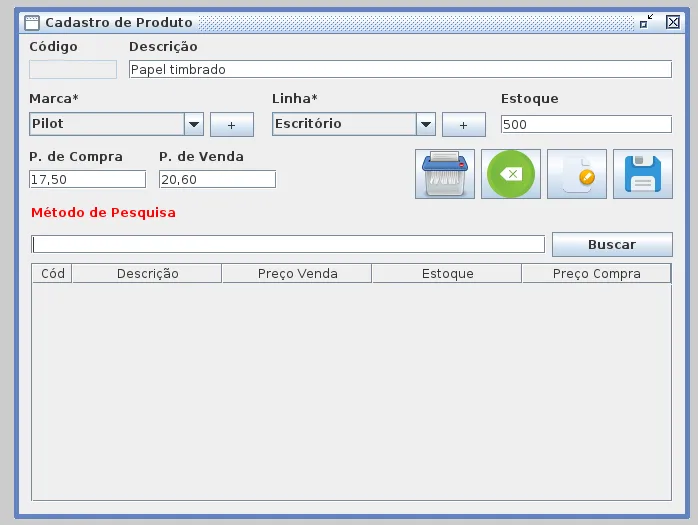Click the P. de Compra field 17,50
The height and width of the screenshot is (525, 698).
[87, 179]
